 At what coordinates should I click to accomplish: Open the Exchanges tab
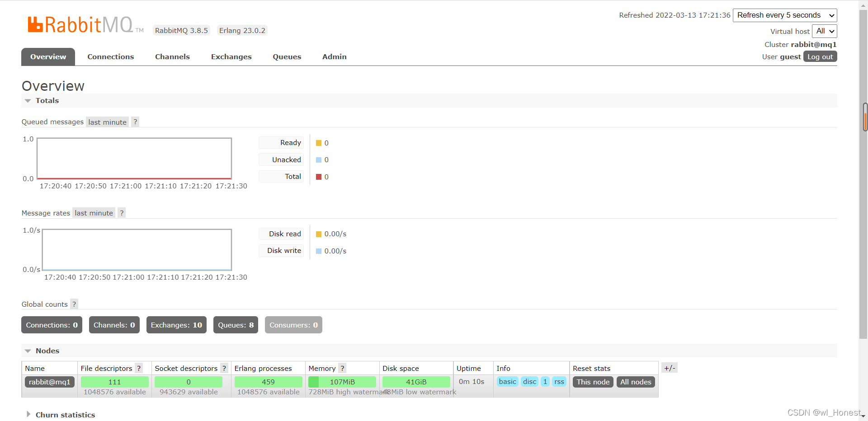231,56
